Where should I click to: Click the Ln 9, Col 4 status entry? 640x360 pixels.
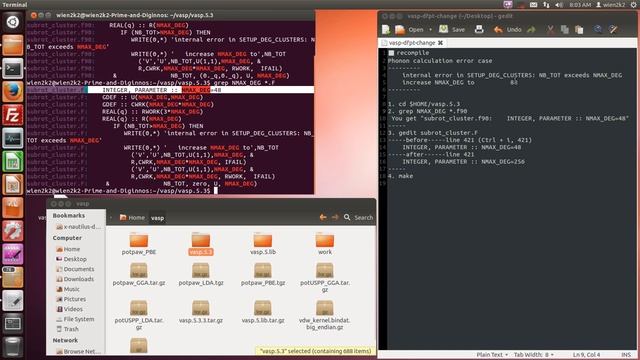pos(586,355)
